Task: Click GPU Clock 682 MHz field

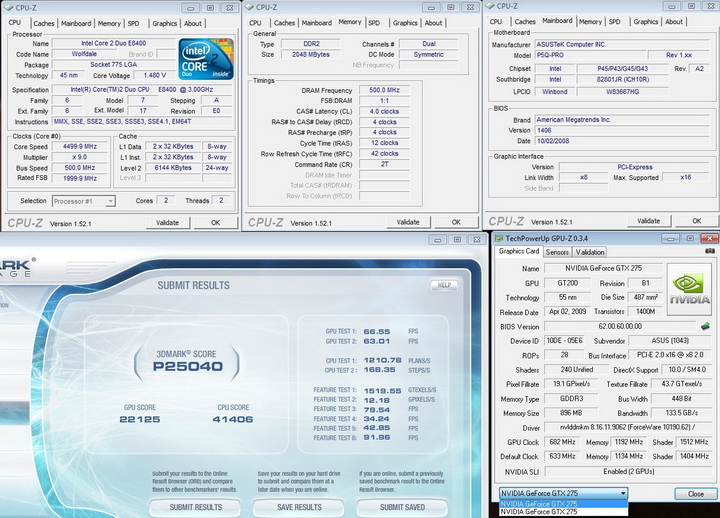Action: pos(562,442)
